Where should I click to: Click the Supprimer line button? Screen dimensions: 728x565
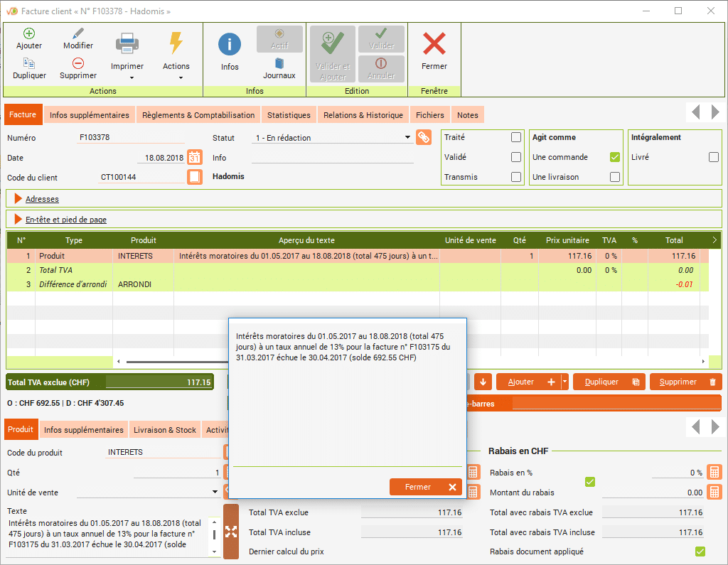coord(685,382)
